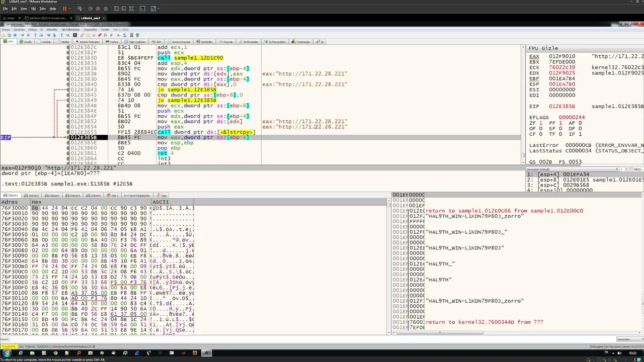The height and width of the screenshot is (362, 644).
Task: Open Seçenekler menu in x32dbg
Action: click(90, 30)
